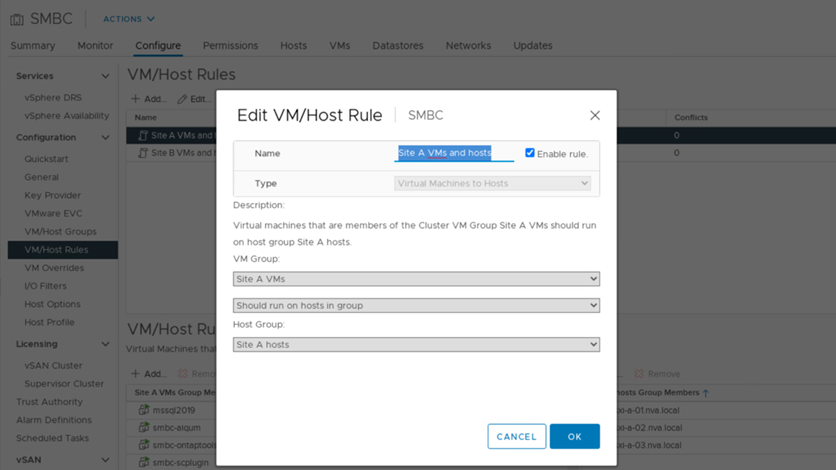Click the rule Name text field
Viewport: 836px width, 470px height.
[x=454, y=153]
